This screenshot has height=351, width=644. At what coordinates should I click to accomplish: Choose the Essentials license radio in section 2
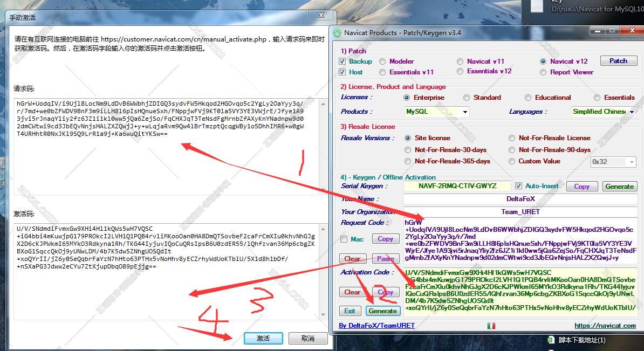597,98
